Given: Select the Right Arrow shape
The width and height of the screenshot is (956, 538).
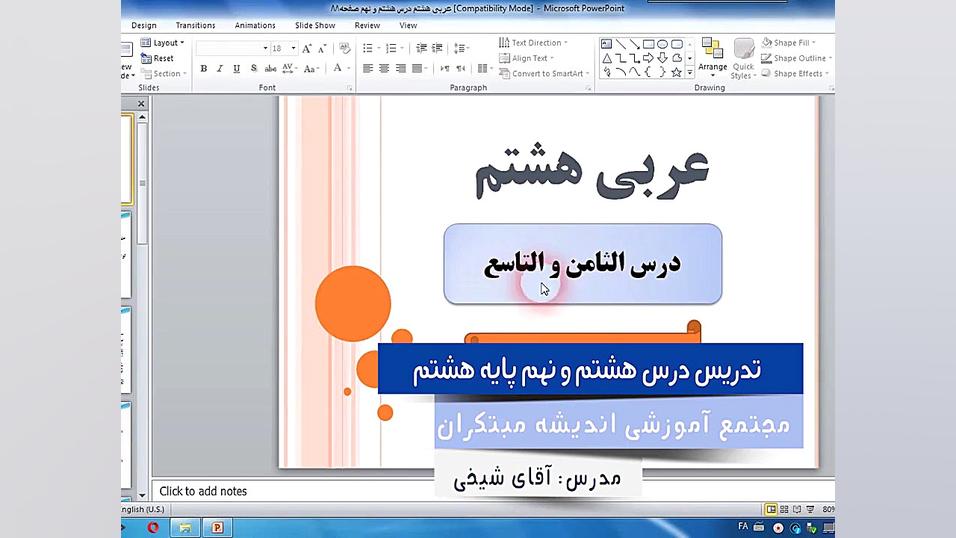Looking at the screenshot, I should click(649, 59).
